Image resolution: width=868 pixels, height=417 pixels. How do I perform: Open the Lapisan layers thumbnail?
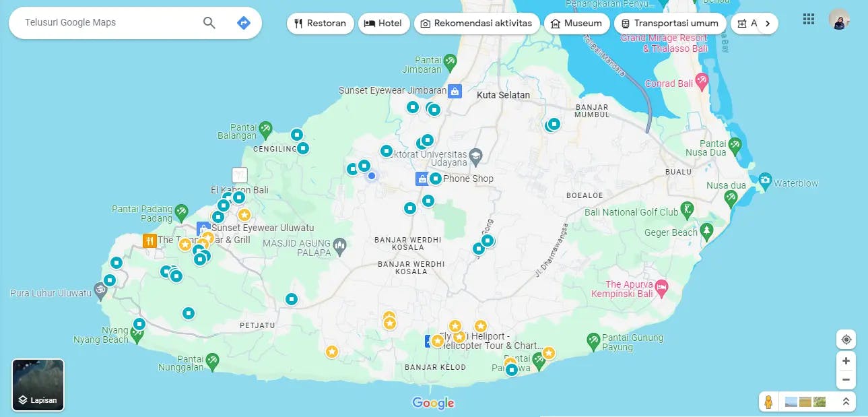click(38, 385)
